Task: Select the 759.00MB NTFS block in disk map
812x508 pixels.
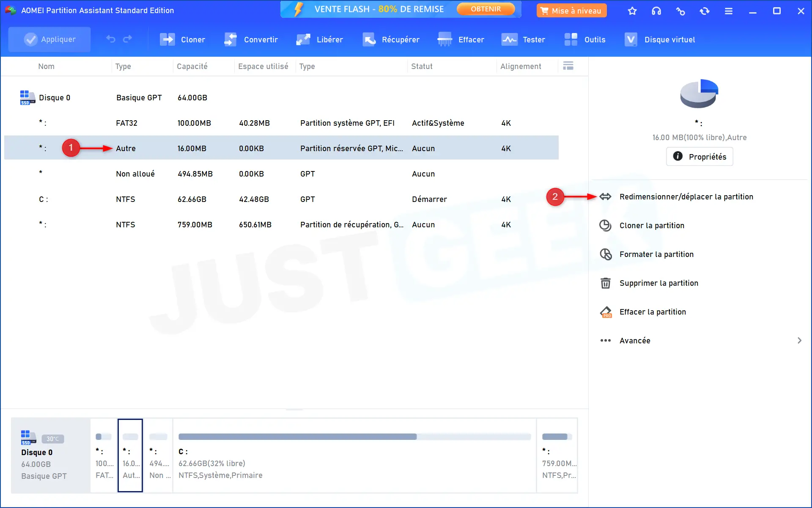Action: (557, 456)
